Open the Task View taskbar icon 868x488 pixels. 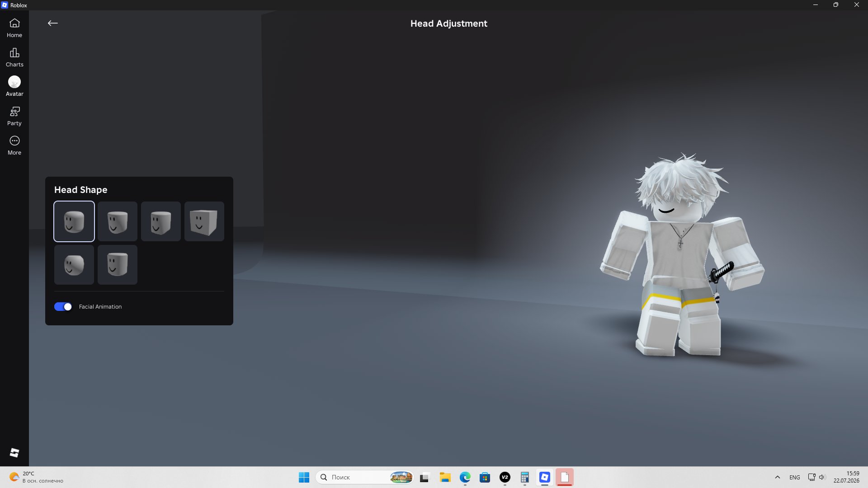tap(424, 477)
